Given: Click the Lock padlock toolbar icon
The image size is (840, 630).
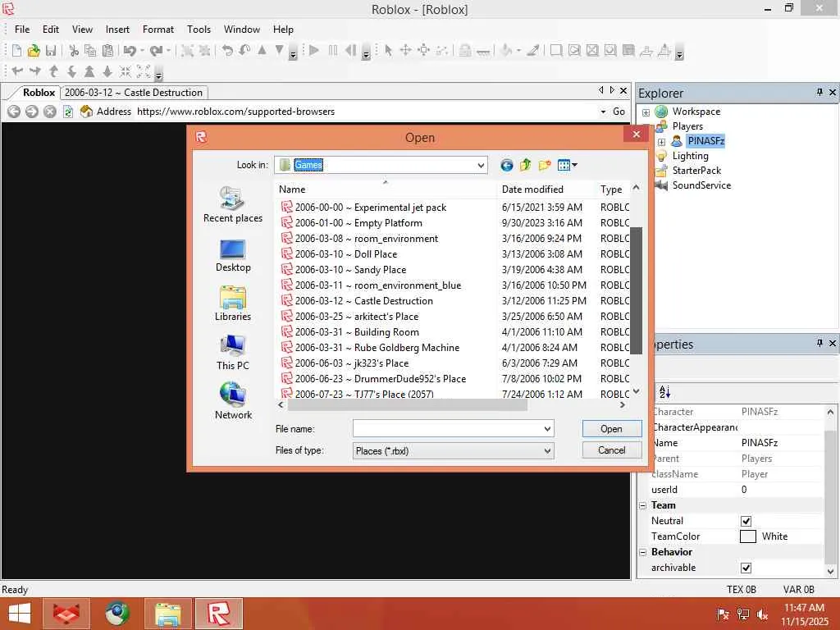Looking at the screenshot, I should pos(465,51).
